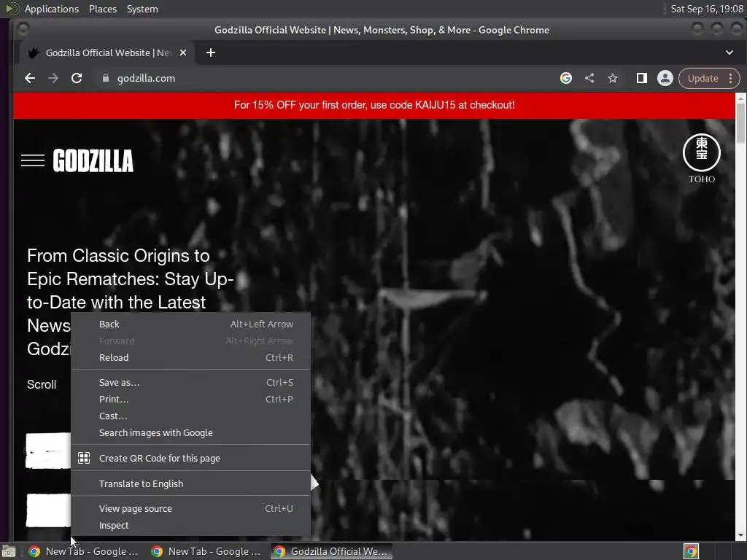The height and width of the screenshot is (560, 747).
Task: Open the three-dot Chrome menu
Action: 731,78
